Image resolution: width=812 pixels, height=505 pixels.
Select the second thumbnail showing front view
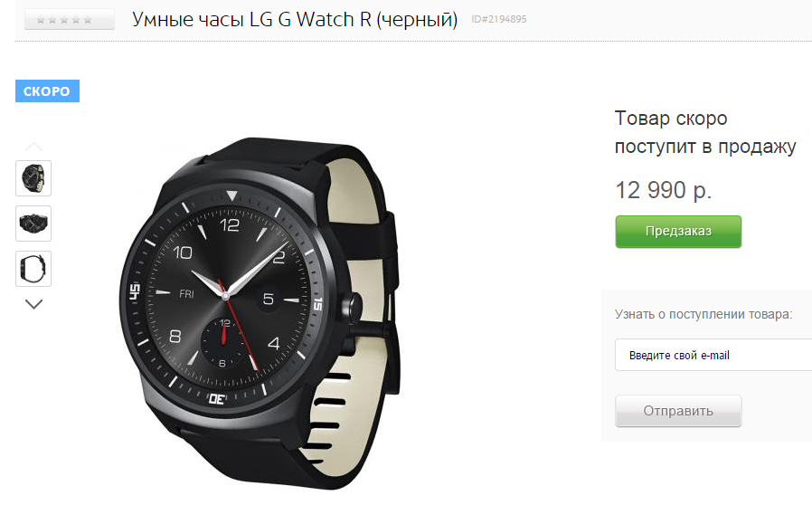[x=33, y=224]
